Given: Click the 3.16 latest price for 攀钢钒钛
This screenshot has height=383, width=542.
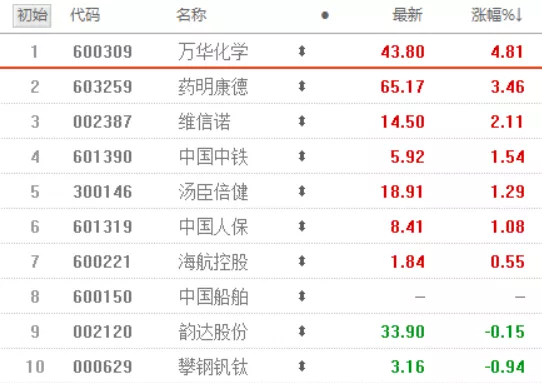Looking at the screenshot, I should (408, 367).
